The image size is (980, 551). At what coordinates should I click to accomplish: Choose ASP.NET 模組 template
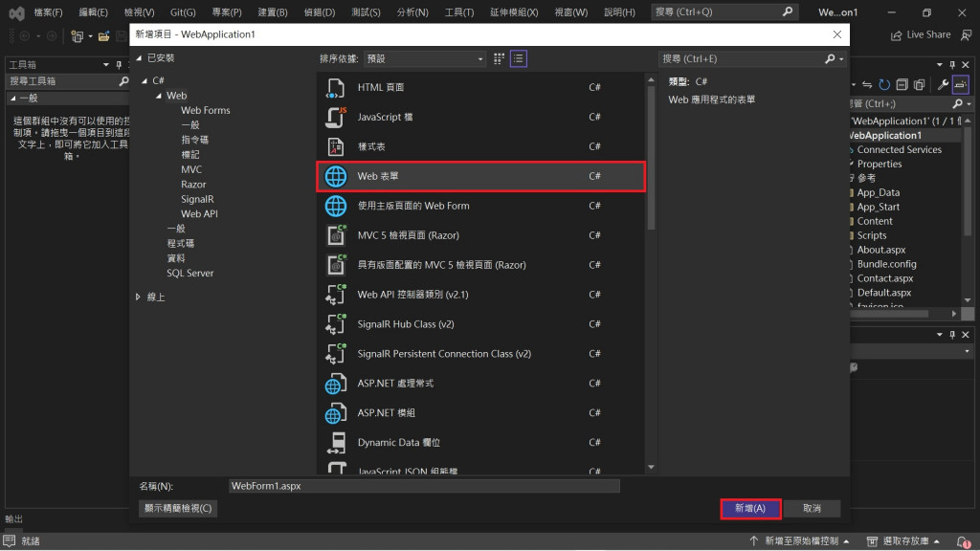481,413
